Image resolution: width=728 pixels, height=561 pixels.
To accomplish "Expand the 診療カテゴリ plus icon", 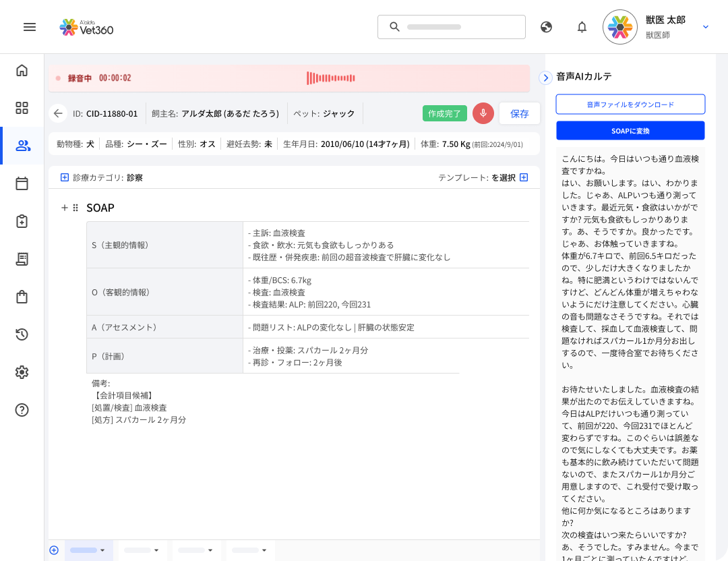I will pos(65,177).
